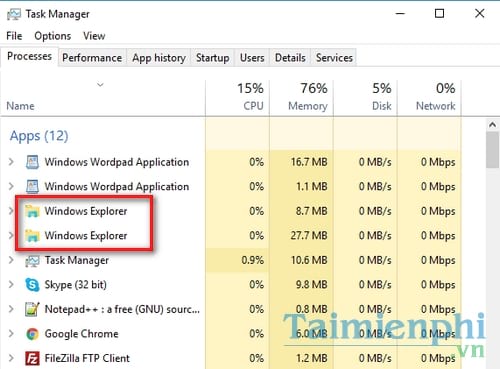
Task: Switch to the Performance tab
Action: pos(92,58)
